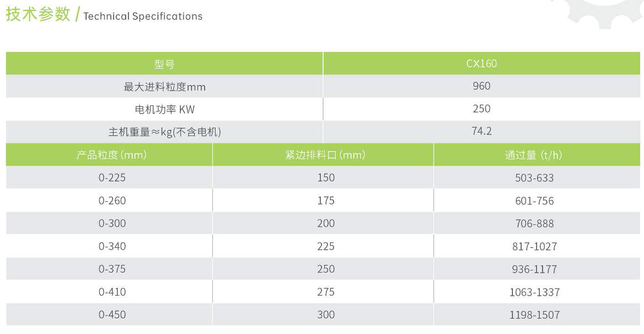644x334 pixels.
Task: Click the 960 feed size value
Action: click(x=482, y=86)
